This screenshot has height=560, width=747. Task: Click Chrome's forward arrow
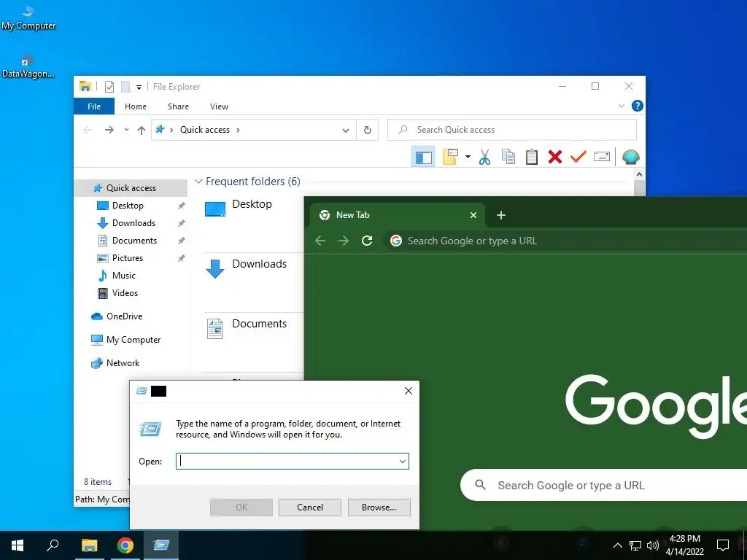343,241
